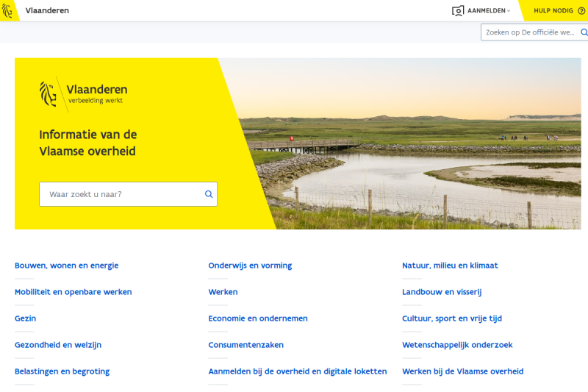Open Onderwijs en vorming
Image resolution: width=588 pixels, height=392 pixels.
tap(250, 266)
